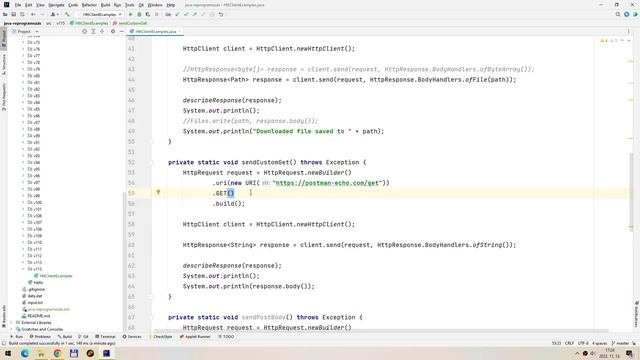Select README.md in the Project tree
Image resolution: width=640 pixels, height=360 pixels.
pyautogui.click(x=36, y=316)
